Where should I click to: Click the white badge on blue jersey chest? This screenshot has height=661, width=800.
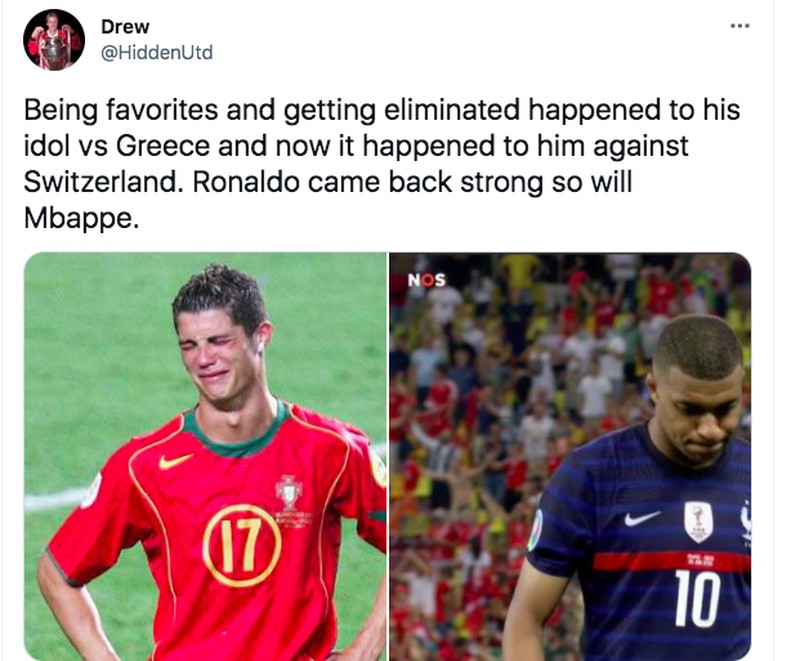pyautogui.click(x=698, y=521)
